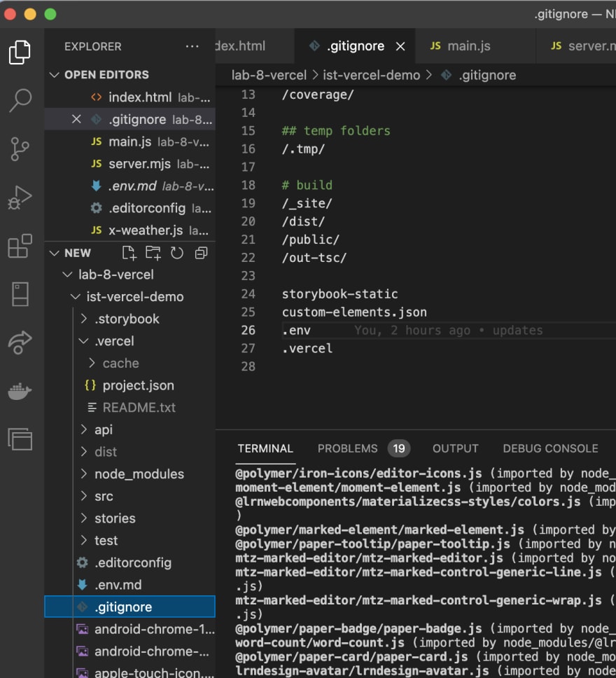616x678 pixels.
Task: Open README.txt in file tree
Action: click(129, 408)
